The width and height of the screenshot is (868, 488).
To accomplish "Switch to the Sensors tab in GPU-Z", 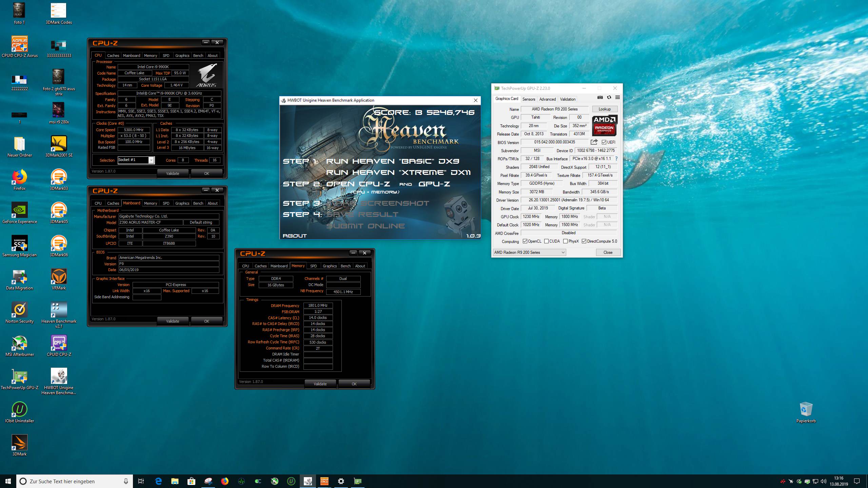I will (x=529, y=99).
